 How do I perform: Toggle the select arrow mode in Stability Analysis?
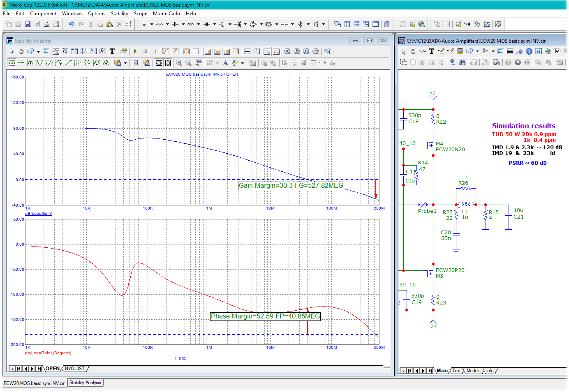(x=12, y=51)
